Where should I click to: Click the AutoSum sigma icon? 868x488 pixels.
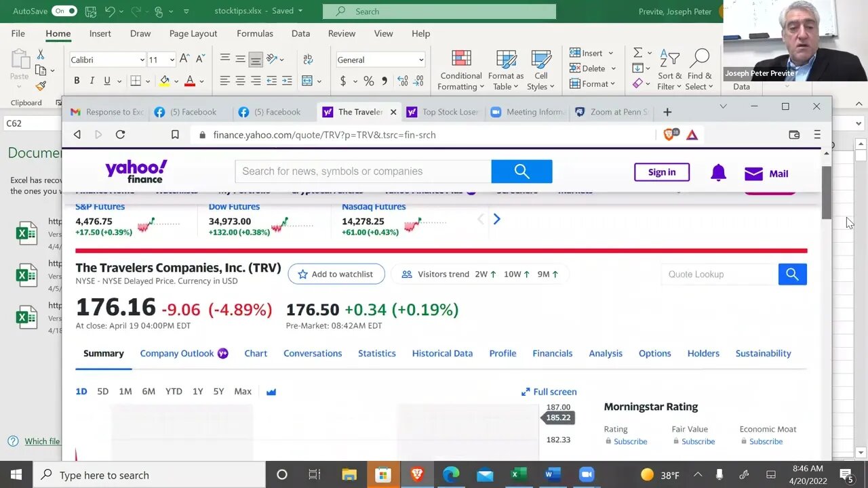[x=637, y=53]
